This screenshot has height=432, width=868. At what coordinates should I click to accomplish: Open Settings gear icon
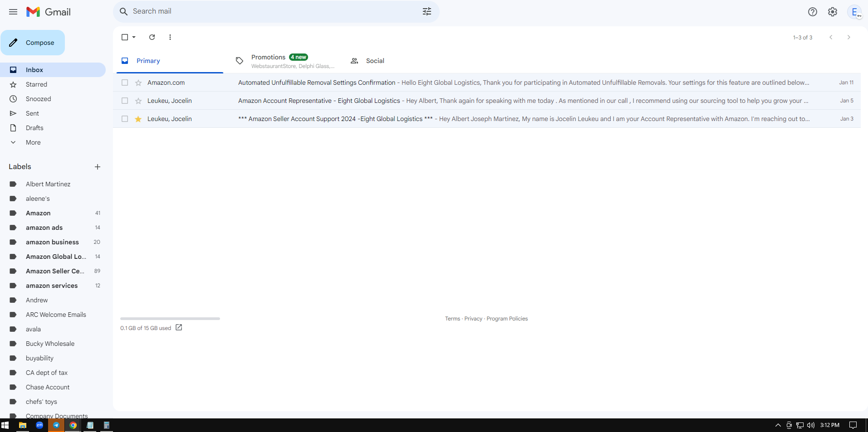833,12
